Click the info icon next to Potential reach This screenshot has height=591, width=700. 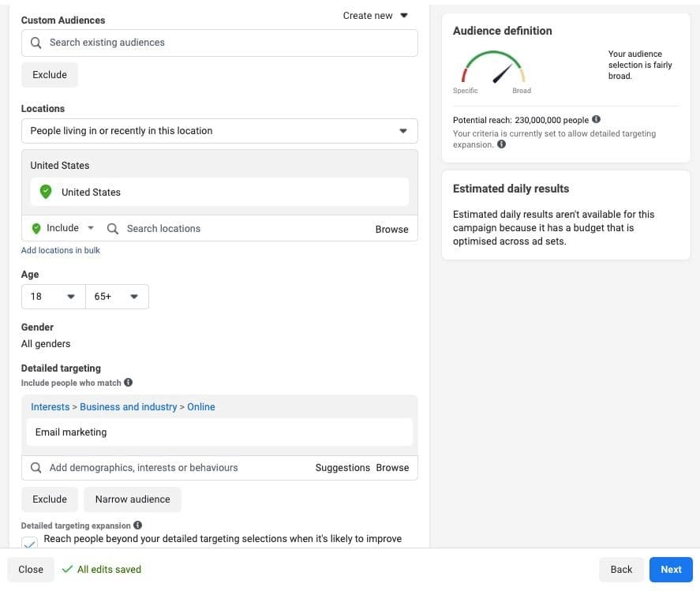click(x=596, y=120)
